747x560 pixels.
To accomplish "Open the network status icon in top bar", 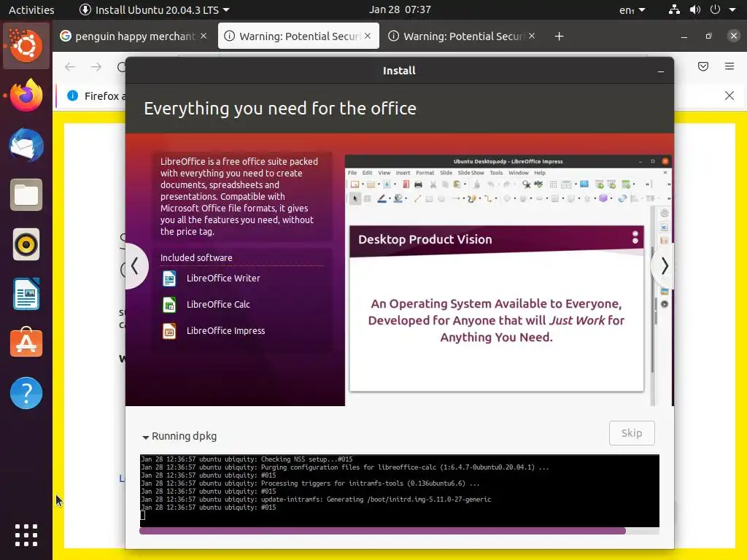I will (x=674, y=9).
